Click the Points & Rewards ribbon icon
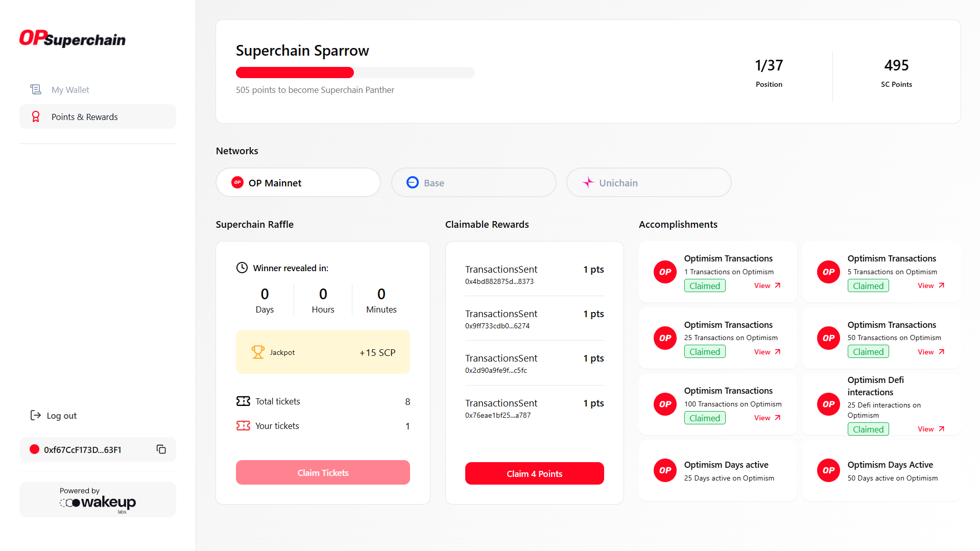This screenshot has height=551, width=980. point(36,117)
